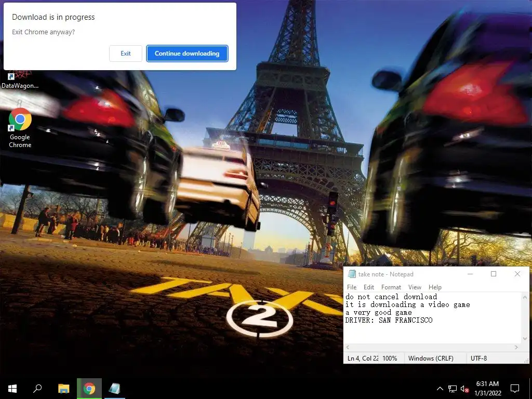Viewport: 532px width, 399px height.
Task: Click Notepad vertical scrollbar up arrow
Action: click(x=525, y=297)
